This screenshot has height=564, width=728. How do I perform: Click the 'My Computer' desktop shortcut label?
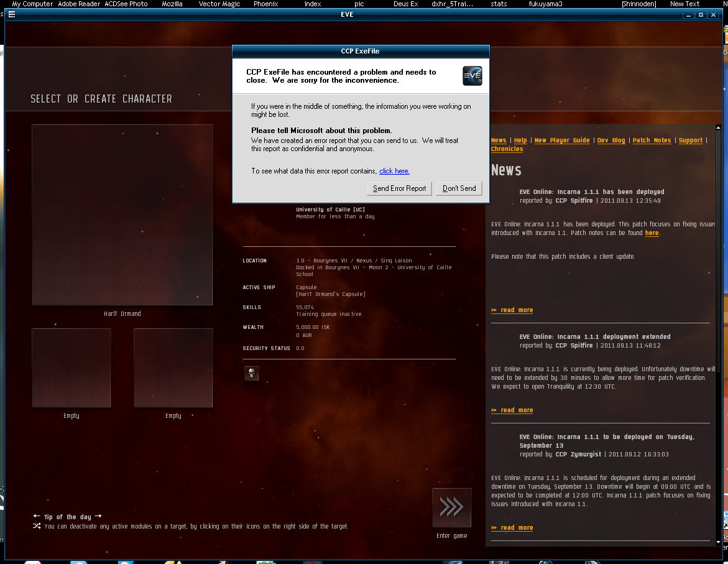point(32,4)
